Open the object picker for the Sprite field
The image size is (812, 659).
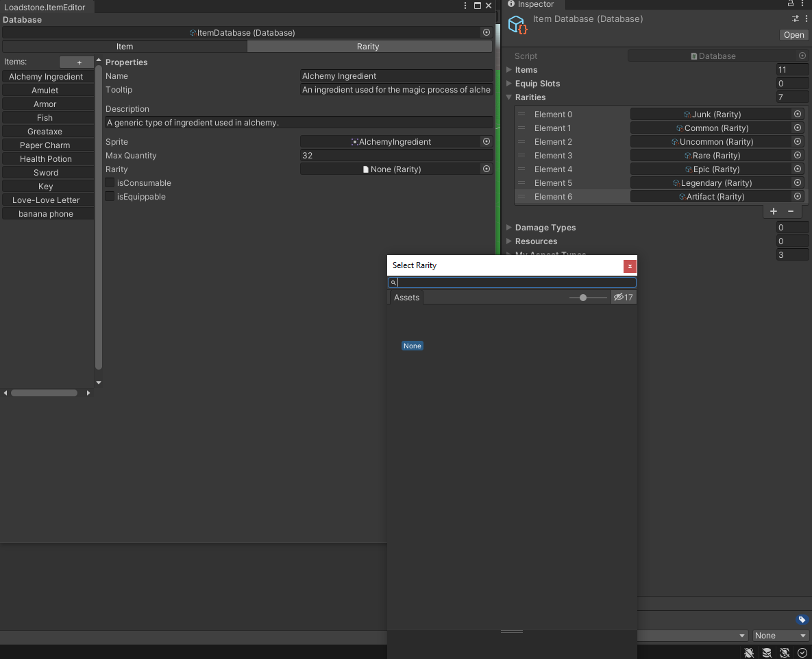coord(486,141)
